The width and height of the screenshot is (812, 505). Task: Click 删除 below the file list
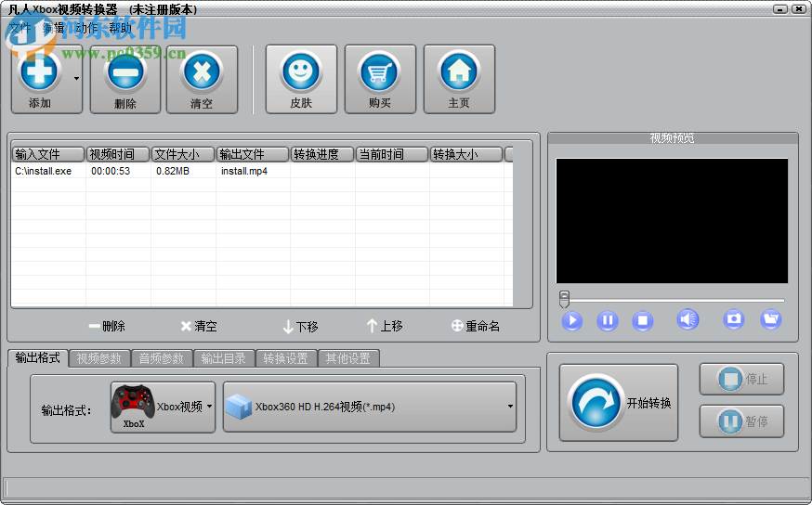click(107, 326)
